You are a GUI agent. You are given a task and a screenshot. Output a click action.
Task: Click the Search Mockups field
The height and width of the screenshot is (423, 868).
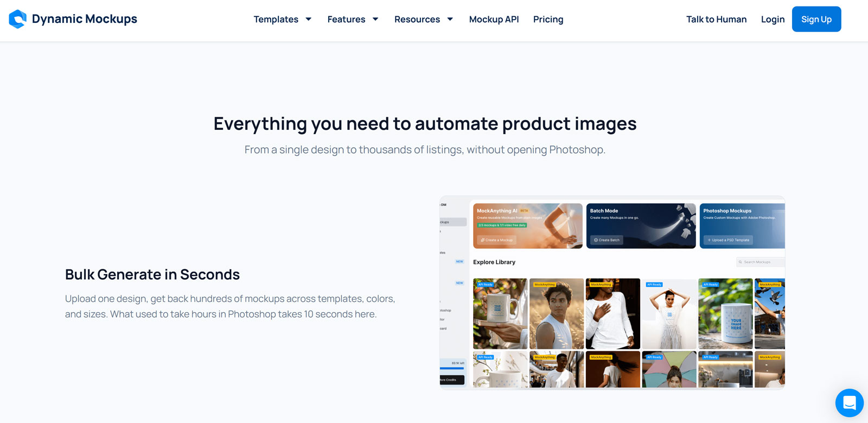(761, 262)
